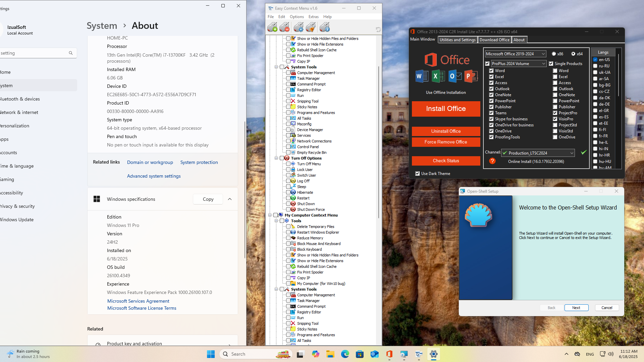Check the Snipping Tool box under first System Tools
The width and height of the screenshot is (644, 362).
(x=288, y=101)
